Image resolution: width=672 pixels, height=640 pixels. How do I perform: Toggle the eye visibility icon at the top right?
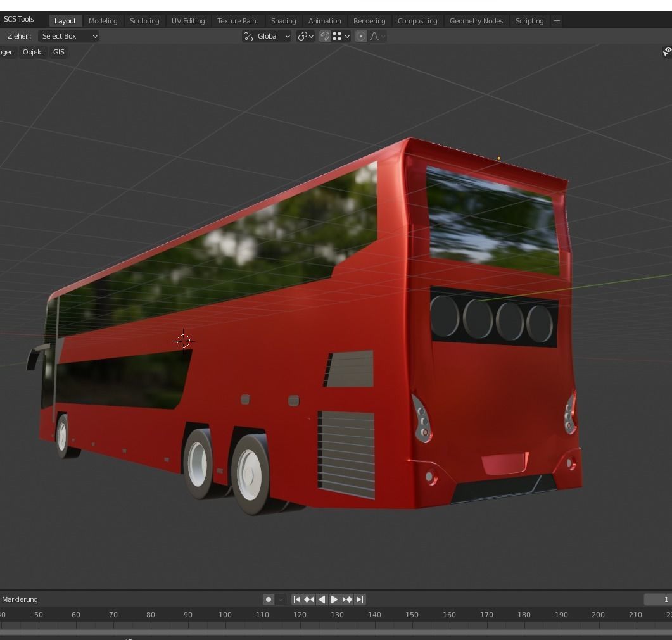pyautogui.click(x=667, y=51)
